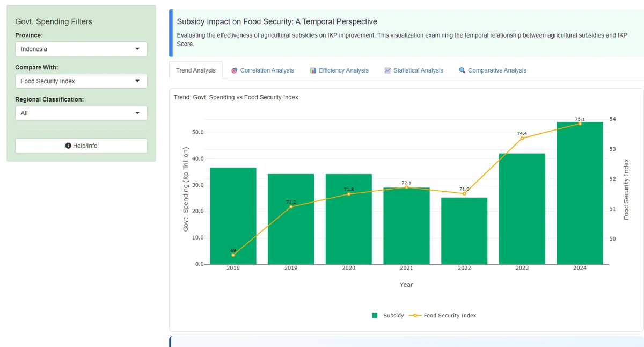The image size is (644, 347).
Task: Open the Efficiency Analysis tab
Action: [x=339, y=70]
